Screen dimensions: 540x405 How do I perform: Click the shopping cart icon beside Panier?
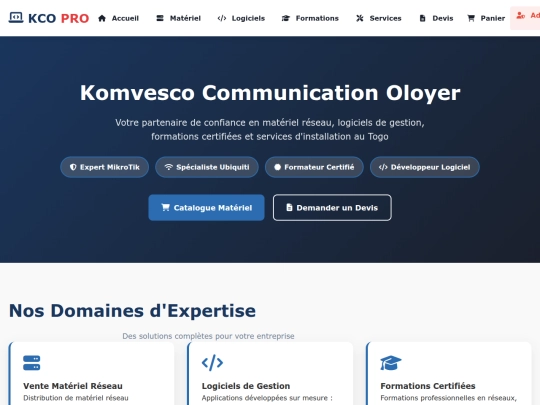click(471, 18)
